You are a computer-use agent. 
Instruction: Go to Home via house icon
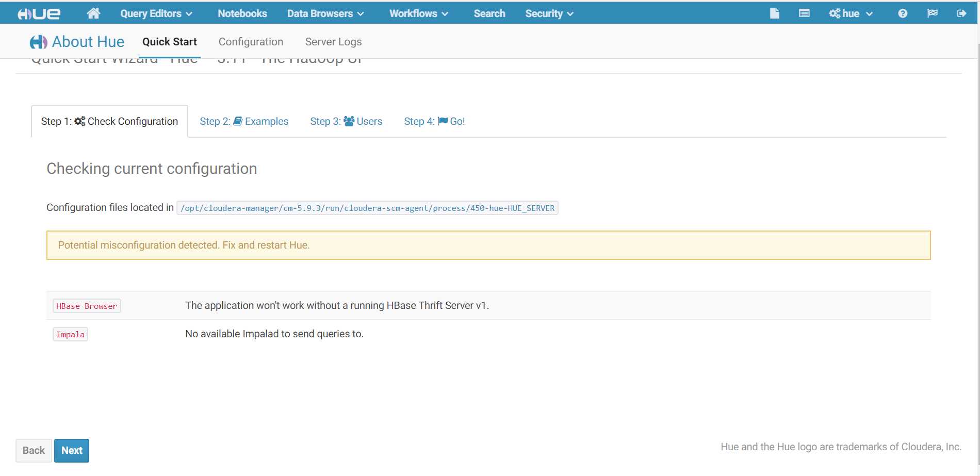pyautogui.click(x=93, y=13)
